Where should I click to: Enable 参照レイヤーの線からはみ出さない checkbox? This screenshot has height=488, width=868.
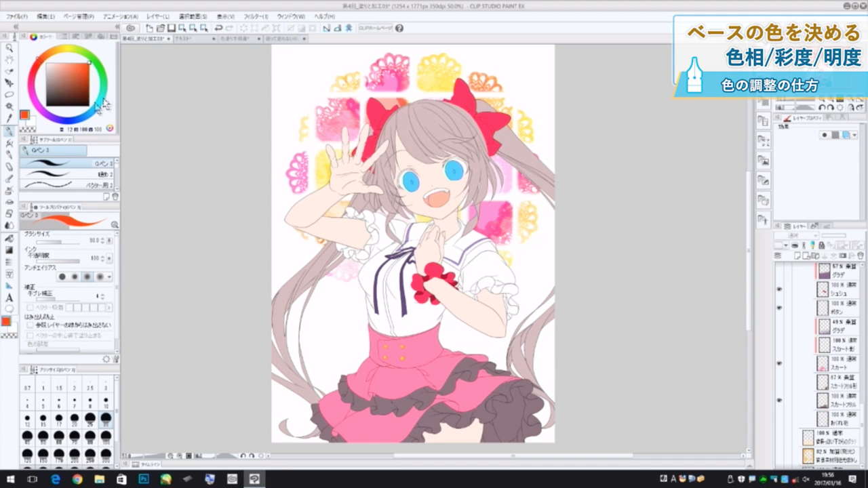30,325
